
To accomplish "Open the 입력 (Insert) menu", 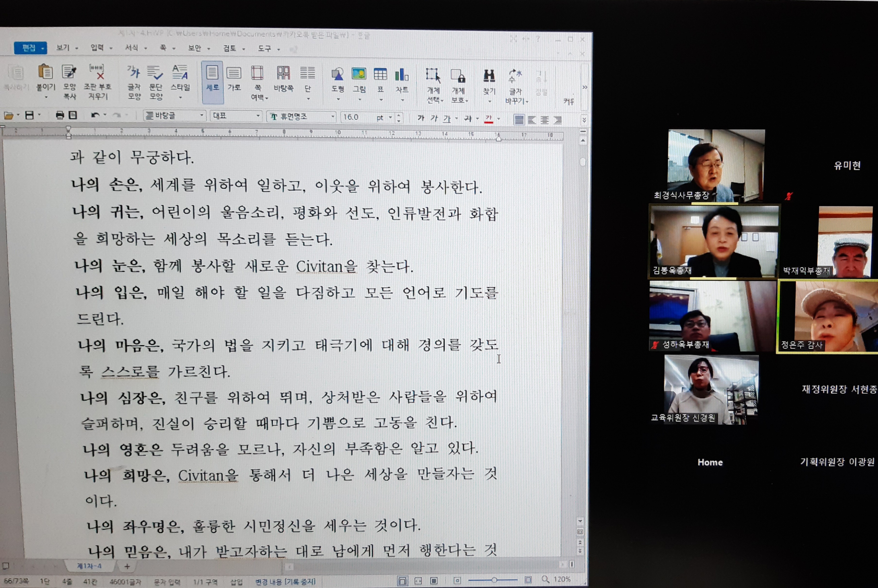I will click(x=101, y=48).
